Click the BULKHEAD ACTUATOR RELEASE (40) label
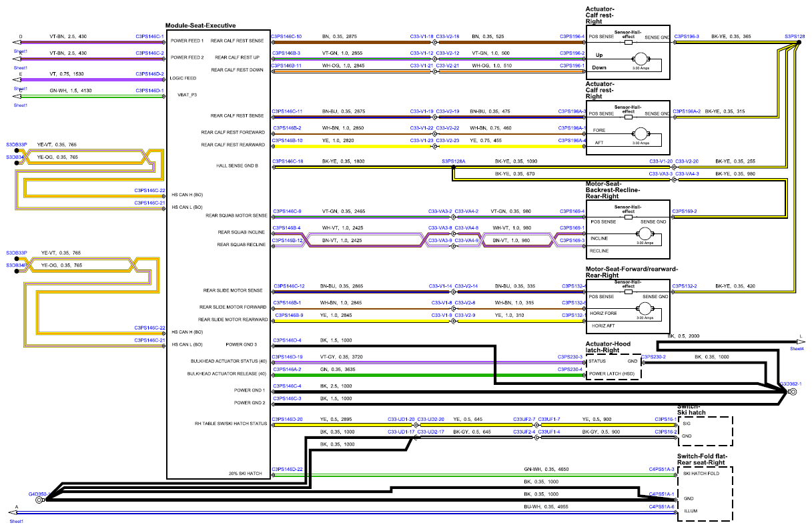Image resolution: width=812 pixels, height=529 pixels. coord(227,374)
